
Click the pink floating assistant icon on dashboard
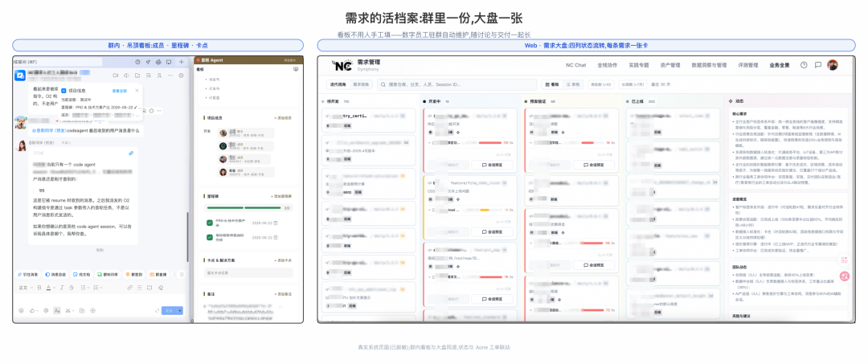[845, 276]
